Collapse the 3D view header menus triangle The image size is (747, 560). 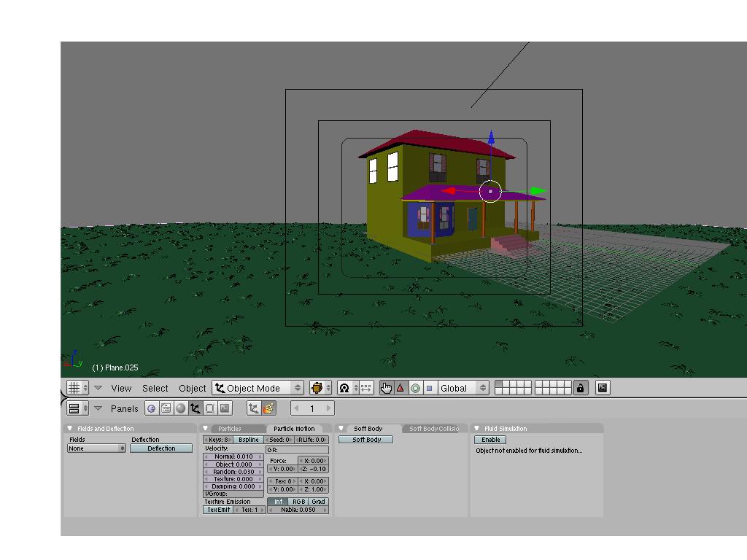click(98, 388)
